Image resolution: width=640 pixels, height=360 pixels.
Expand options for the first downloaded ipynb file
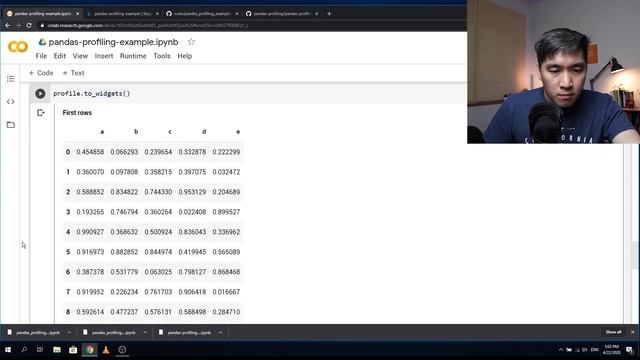coord(69,333)
